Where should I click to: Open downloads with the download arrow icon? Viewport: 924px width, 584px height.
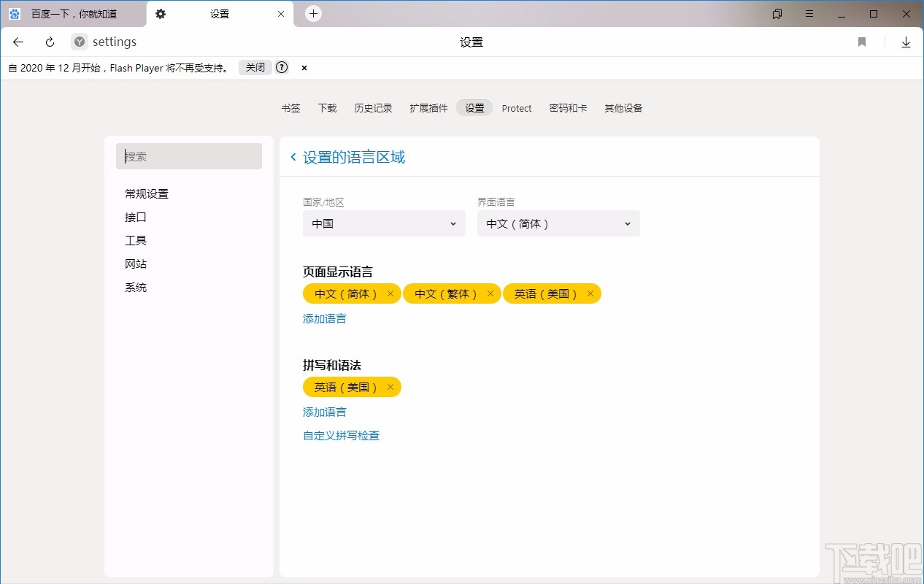906,42
